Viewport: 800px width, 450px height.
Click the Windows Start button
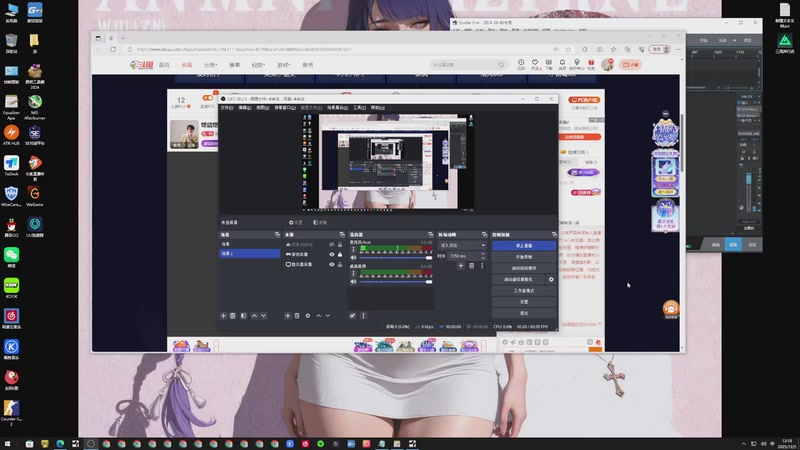7,444
